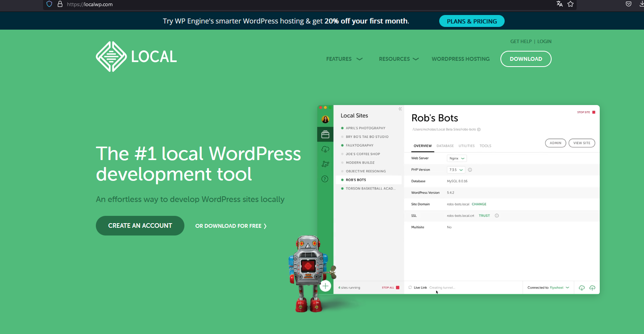Click the CHANGE link for Site Domain

coord(479,204)
